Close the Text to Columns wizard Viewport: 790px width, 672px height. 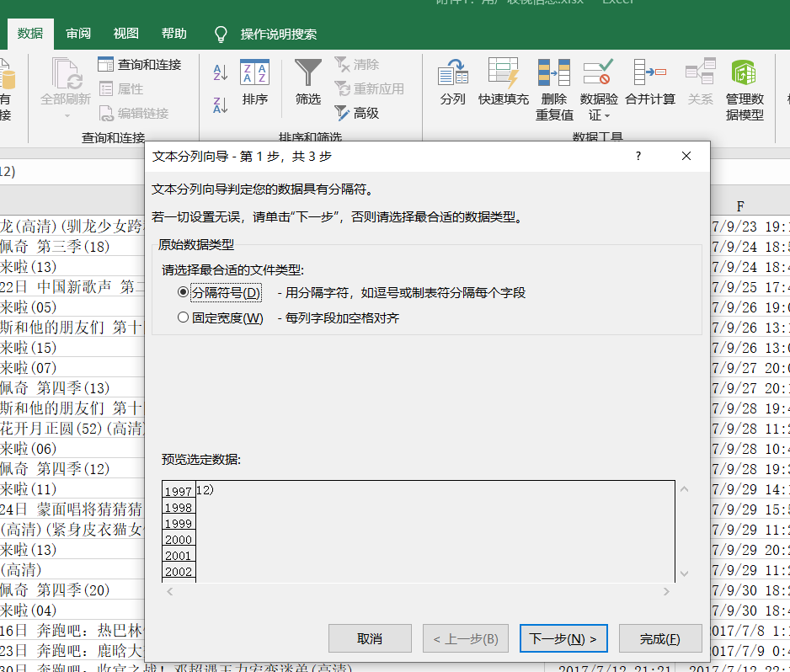pos(686,156)
